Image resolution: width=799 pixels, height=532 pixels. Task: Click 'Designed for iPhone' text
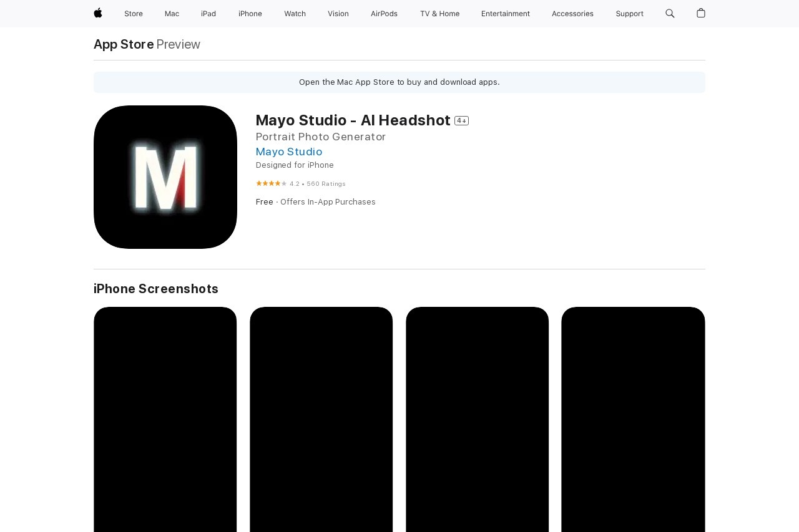[x=295, y=165]
